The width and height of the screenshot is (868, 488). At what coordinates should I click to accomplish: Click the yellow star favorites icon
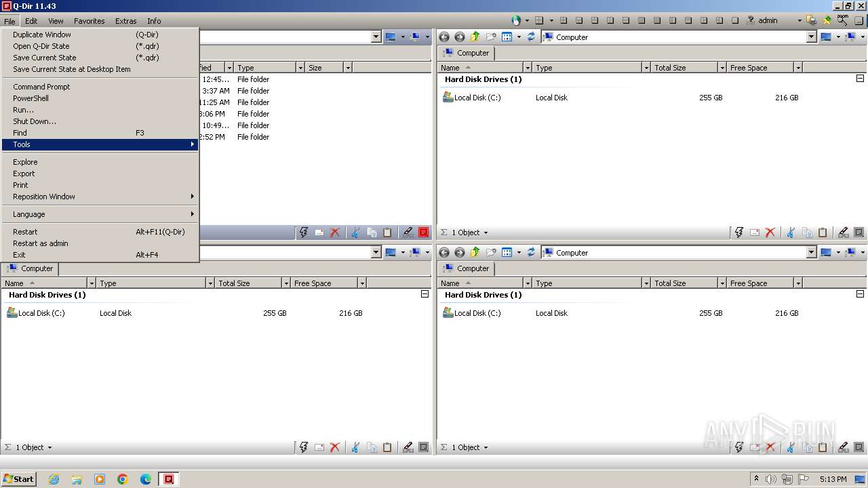click(x=827, y=20)
